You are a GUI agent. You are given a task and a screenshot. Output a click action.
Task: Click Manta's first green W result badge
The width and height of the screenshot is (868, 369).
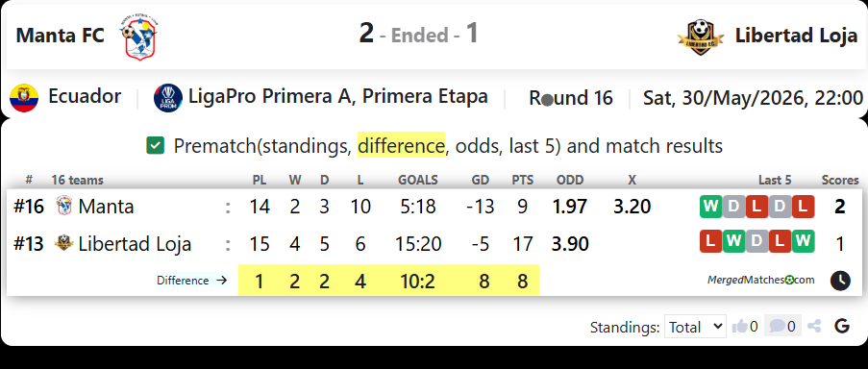tap(710, 207)
